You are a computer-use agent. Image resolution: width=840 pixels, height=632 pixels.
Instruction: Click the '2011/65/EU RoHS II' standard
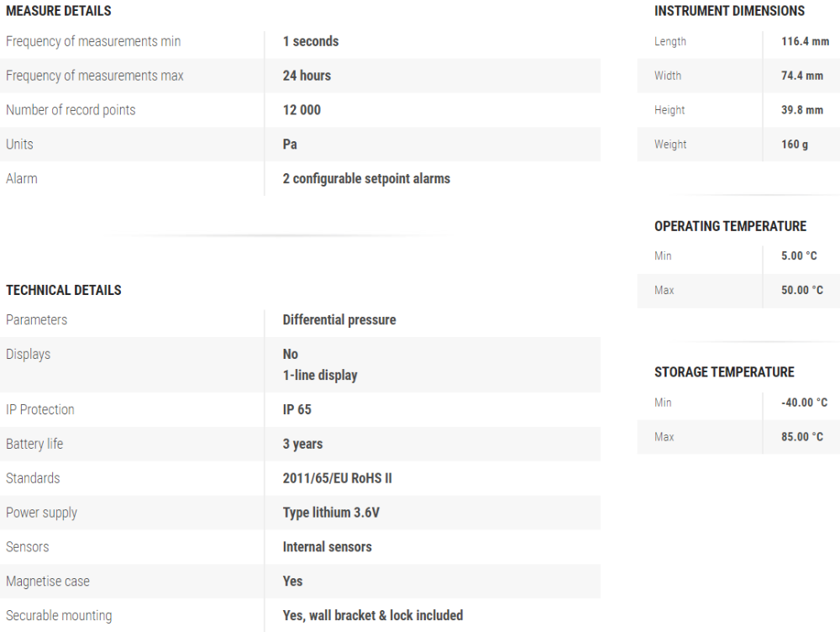(338, 479)
